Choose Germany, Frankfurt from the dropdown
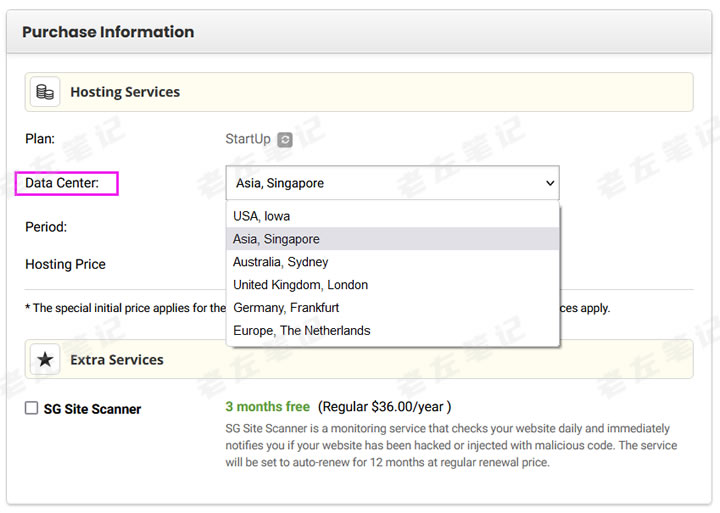 tap(286, 308)
